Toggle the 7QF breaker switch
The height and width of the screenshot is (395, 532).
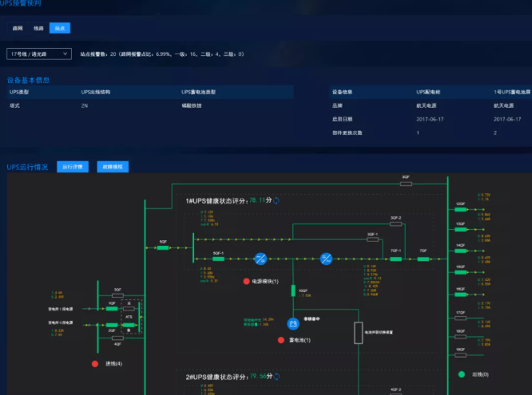tap(423, 259)
